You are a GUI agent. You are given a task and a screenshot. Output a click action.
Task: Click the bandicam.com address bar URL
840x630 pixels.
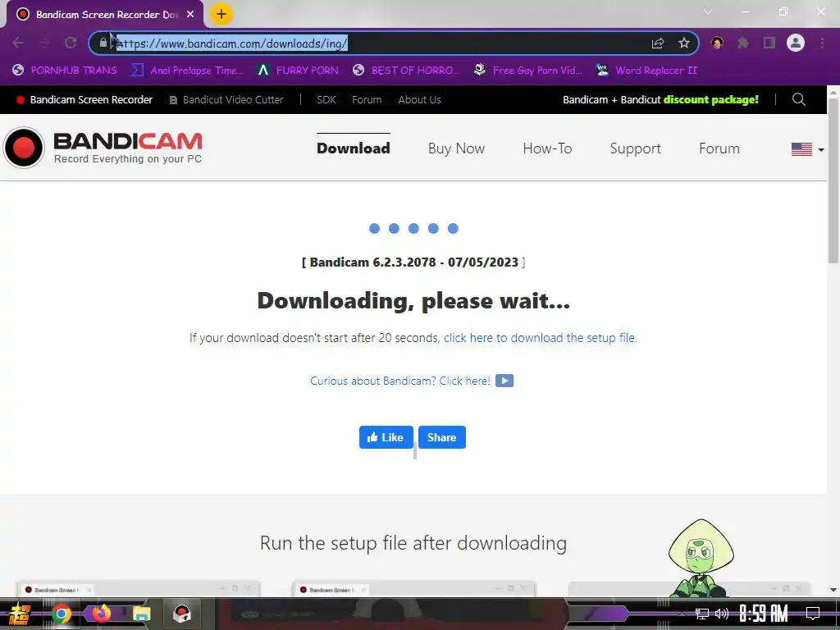click(x=232, y=43)
